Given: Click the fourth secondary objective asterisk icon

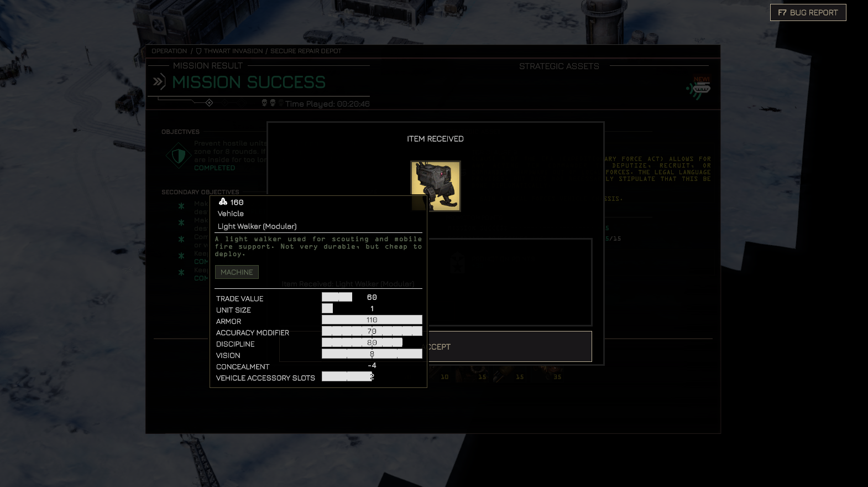Looking at the screenshot, I should coord(181,256).
